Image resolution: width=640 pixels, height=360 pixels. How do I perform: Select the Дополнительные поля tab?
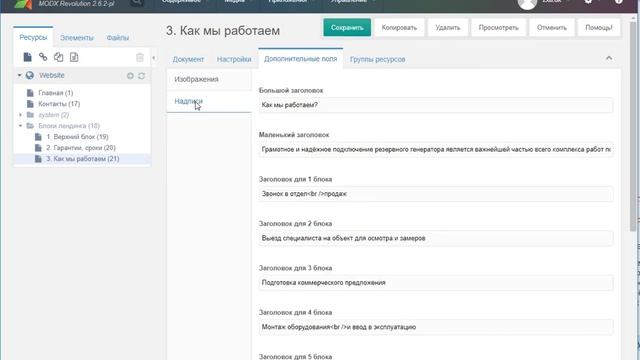point(300,59)
